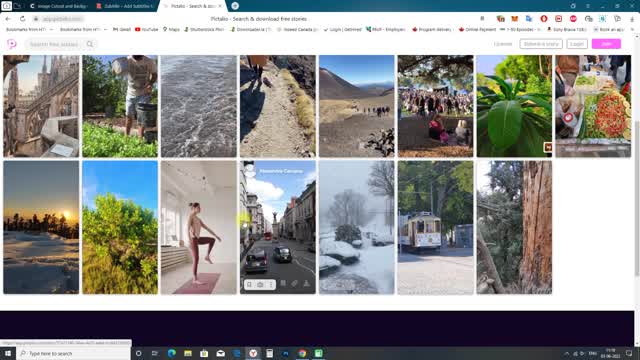Go back with browser back arrow
The height and width of the screenshot is (360, 640).
8,19
